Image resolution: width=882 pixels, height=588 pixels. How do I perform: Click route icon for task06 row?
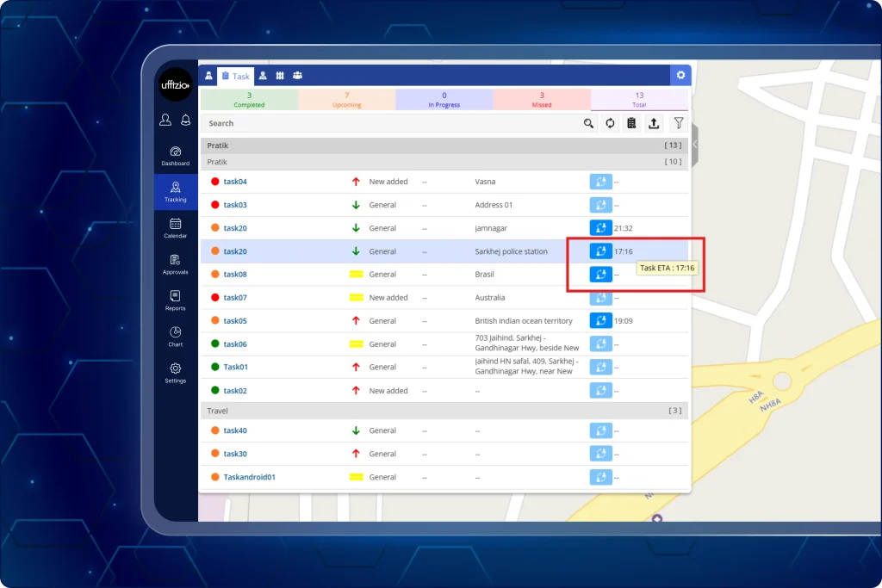point(600,344)
